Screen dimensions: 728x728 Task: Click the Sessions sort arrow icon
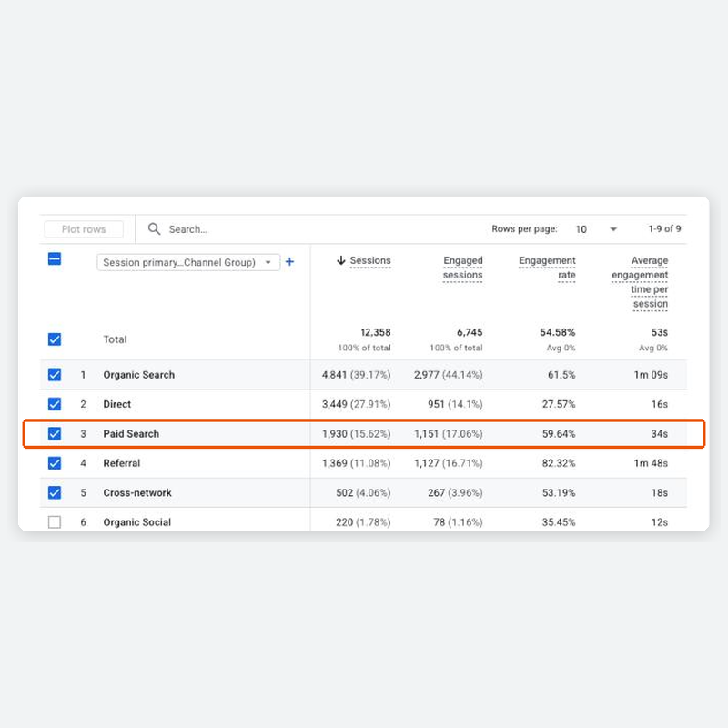(341, 260)
